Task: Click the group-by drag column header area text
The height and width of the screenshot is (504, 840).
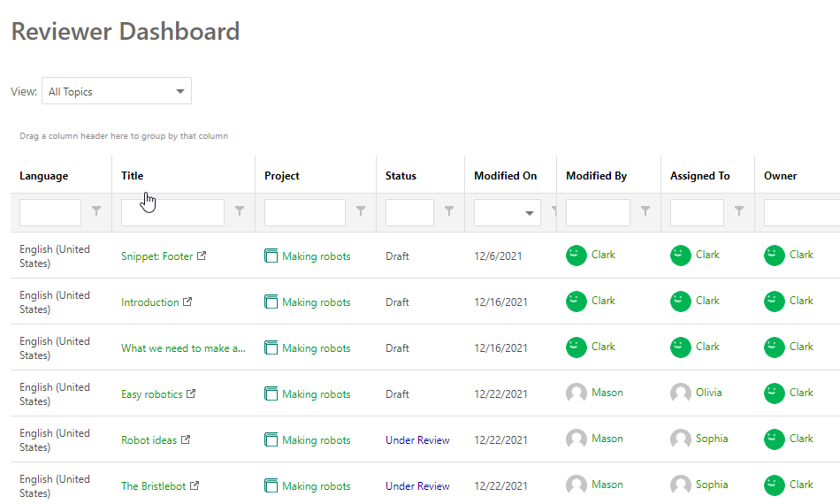Action: 124,136
